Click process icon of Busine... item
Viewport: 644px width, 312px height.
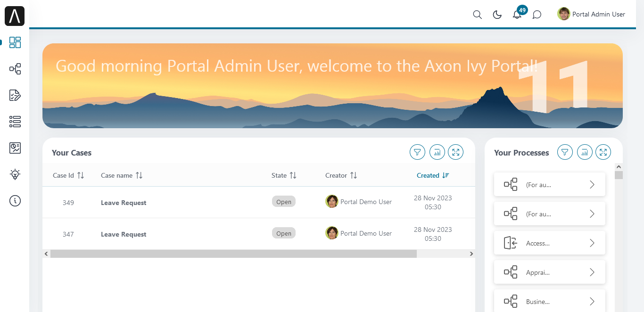(x=511, y=302)
